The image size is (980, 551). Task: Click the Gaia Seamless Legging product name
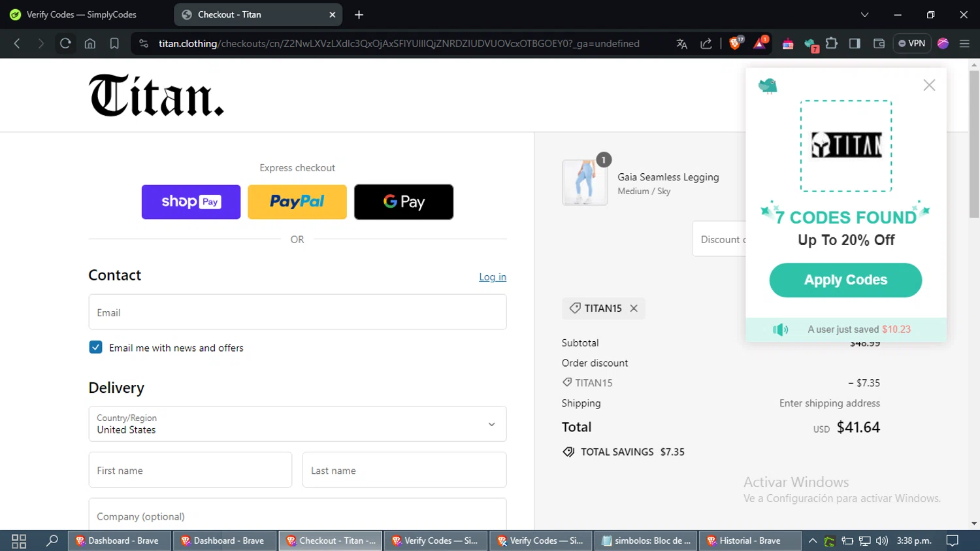click(x=668, y=177)
